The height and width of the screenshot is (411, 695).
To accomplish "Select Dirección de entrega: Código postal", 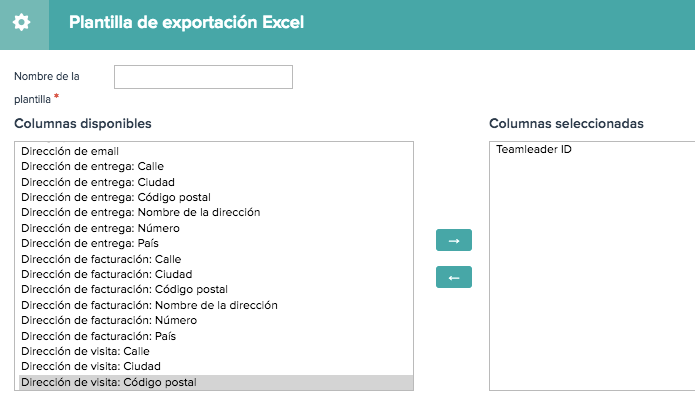I will pos(216,197).
